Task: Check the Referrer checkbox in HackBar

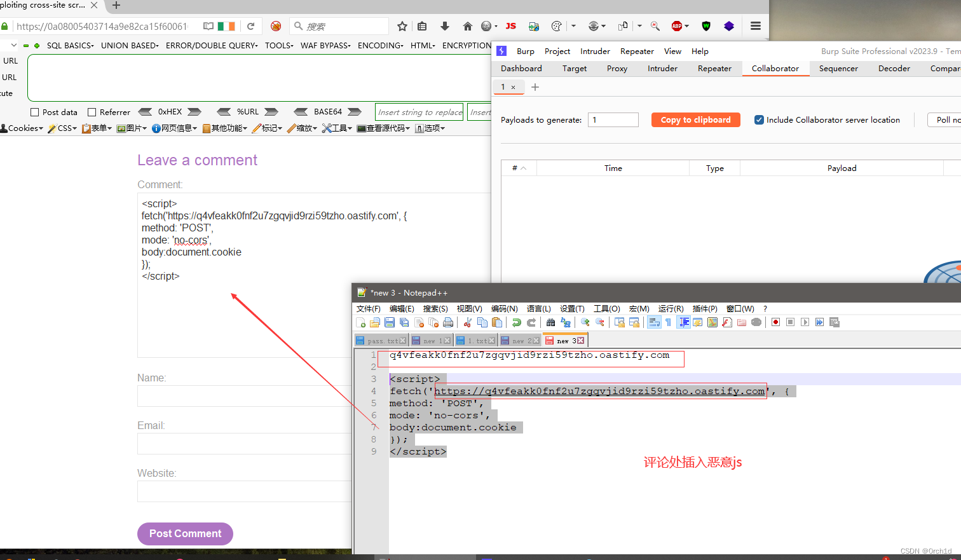Action: pyautogui.click(x=92, y=113)
